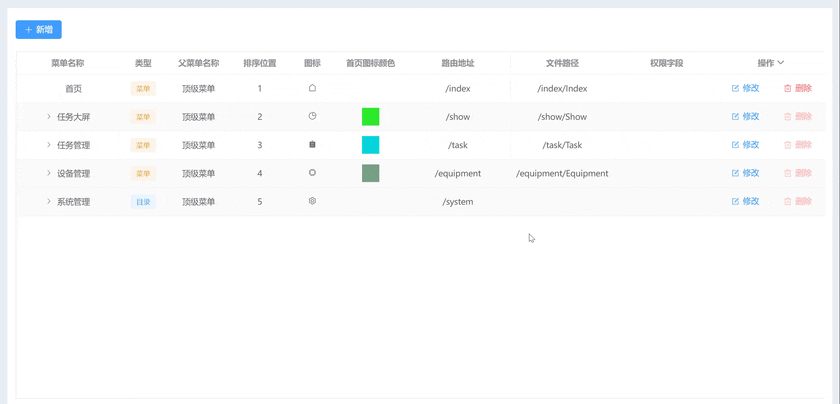Click the 图标 column header
This screenshot has height=404, width=840.
coord(312,63)
